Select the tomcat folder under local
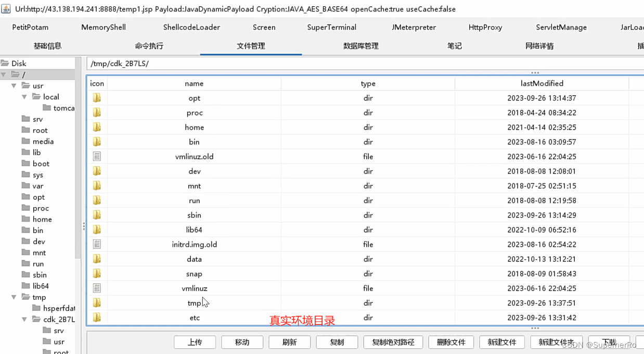The height and width of the screenshot is (354, 644). (59, 108)
